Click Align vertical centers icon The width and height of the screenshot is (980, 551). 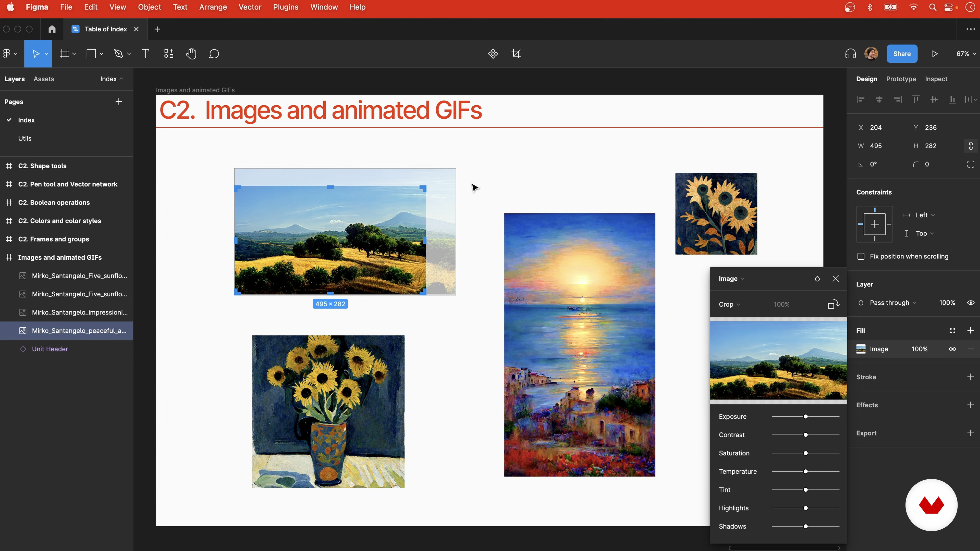tap(934, 100)
